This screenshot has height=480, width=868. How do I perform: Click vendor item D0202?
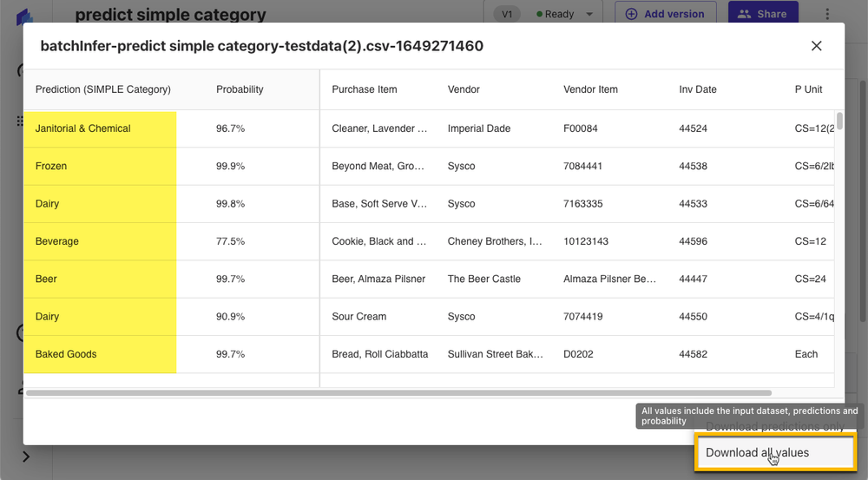click(x=578, y=354)
